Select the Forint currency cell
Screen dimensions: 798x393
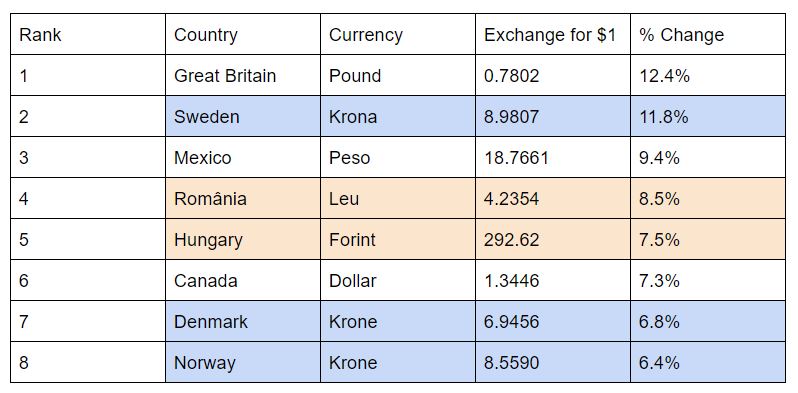398,239
